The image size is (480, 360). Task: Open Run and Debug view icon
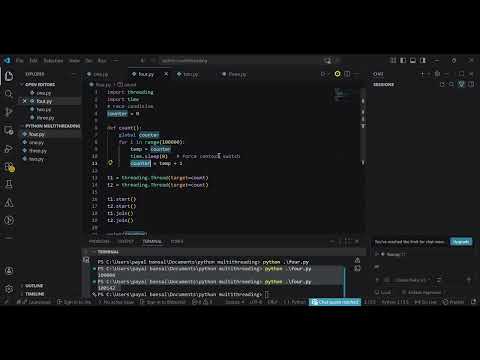(9, 148)
